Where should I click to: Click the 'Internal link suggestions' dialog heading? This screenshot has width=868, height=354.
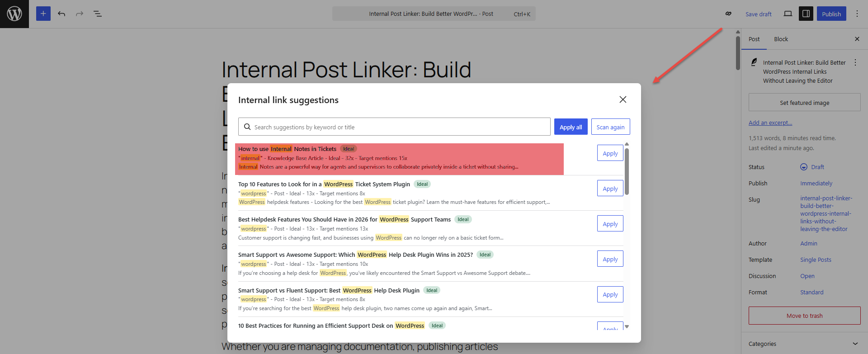[288, 100]
